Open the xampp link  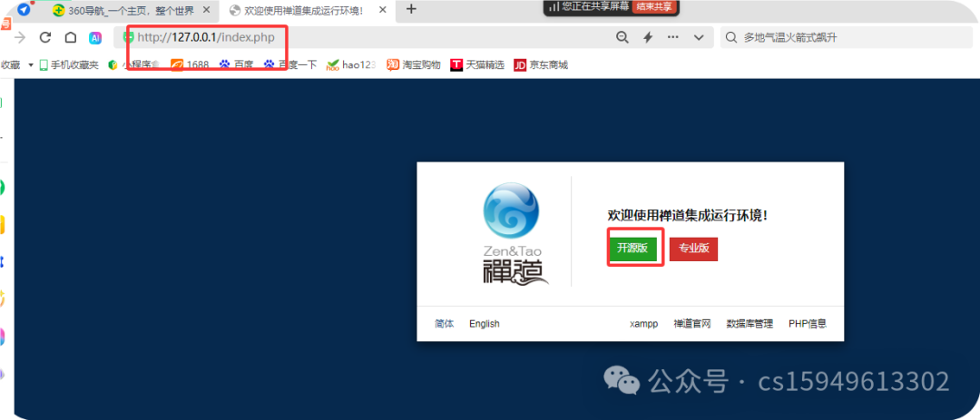[643, 324]
